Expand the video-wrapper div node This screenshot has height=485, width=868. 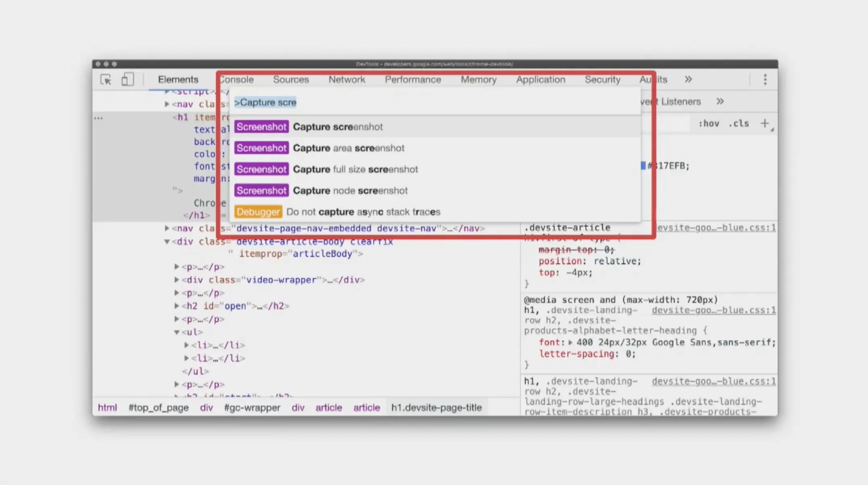point(177,280)
